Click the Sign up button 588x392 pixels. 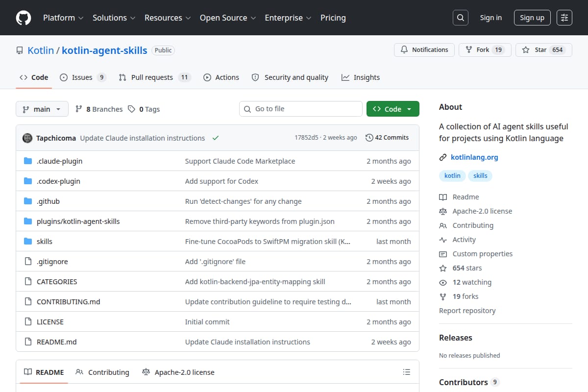pos(532,18)
